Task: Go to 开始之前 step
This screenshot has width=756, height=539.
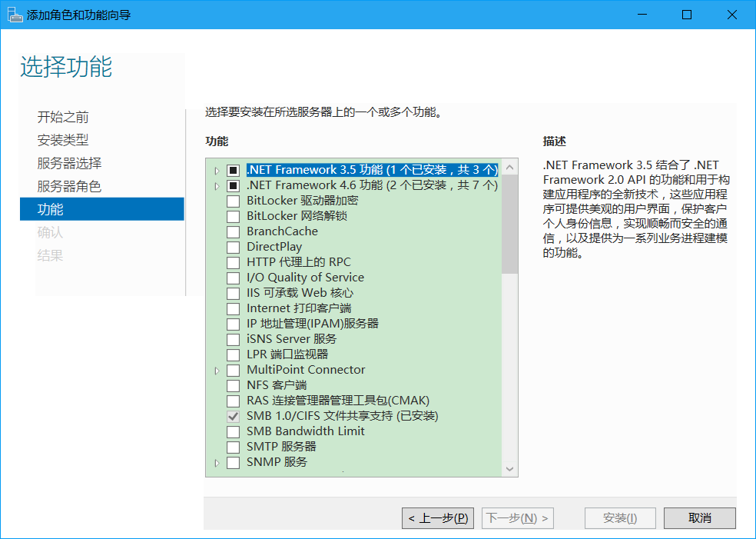Action: pos(63,117)
